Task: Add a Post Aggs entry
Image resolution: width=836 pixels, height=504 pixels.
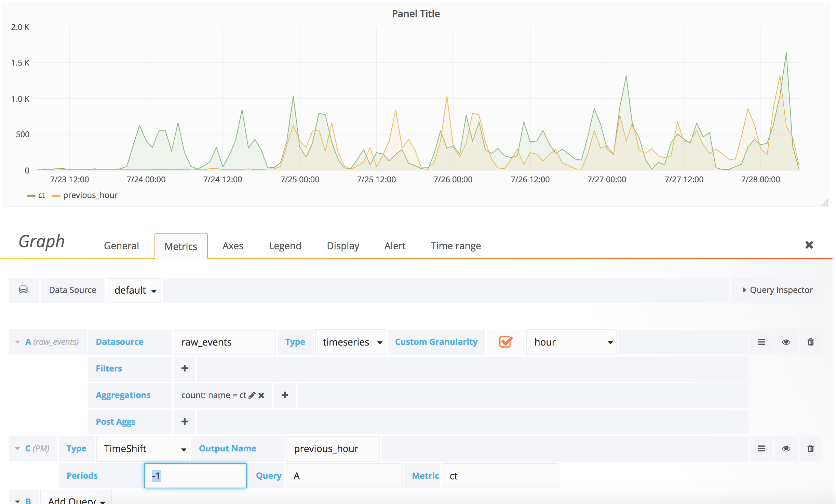Action: pyautogui.click(x=185, y=422)
